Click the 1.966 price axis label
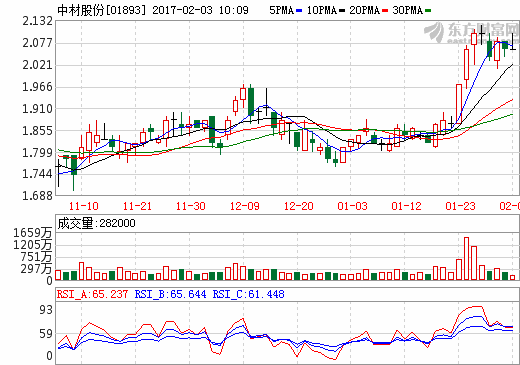Viewport: 520px width, 365px height. [37, 87]
